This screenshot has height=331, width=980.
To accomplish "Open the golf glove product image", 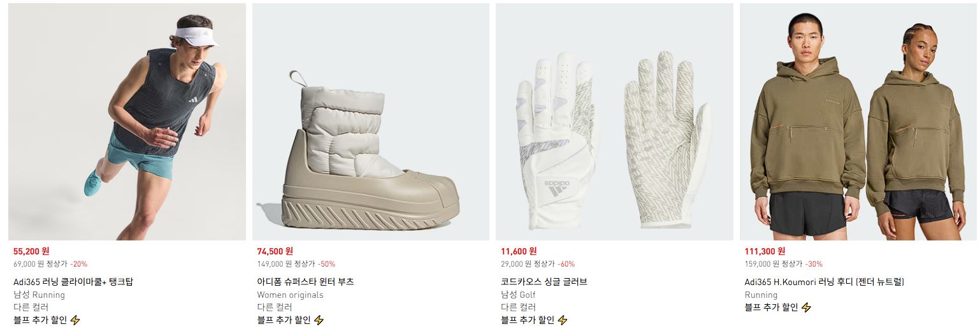I will pos(614,122).
